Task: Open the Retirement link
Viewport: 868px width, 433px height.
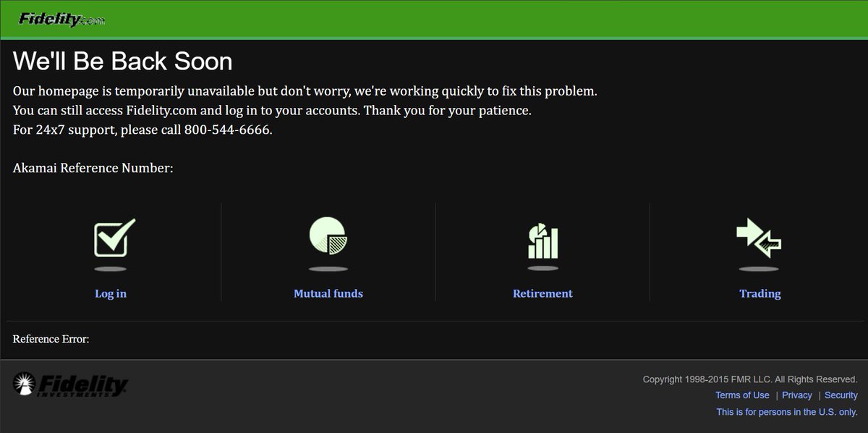Action: [x=542, y=293]
